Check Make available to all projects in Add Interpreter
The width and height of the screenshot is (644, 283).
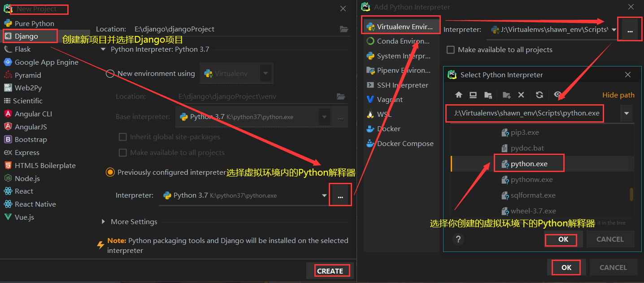[451, 50]
